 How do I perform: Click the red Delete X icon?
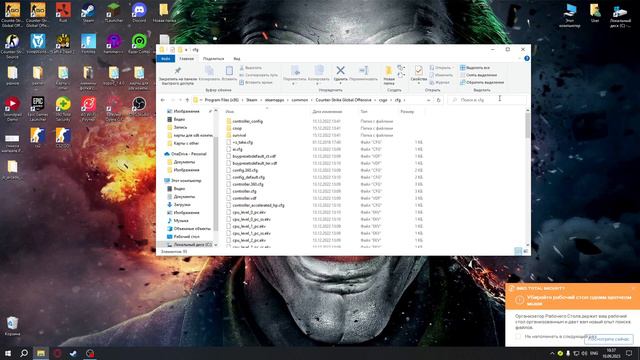point(340,70)
